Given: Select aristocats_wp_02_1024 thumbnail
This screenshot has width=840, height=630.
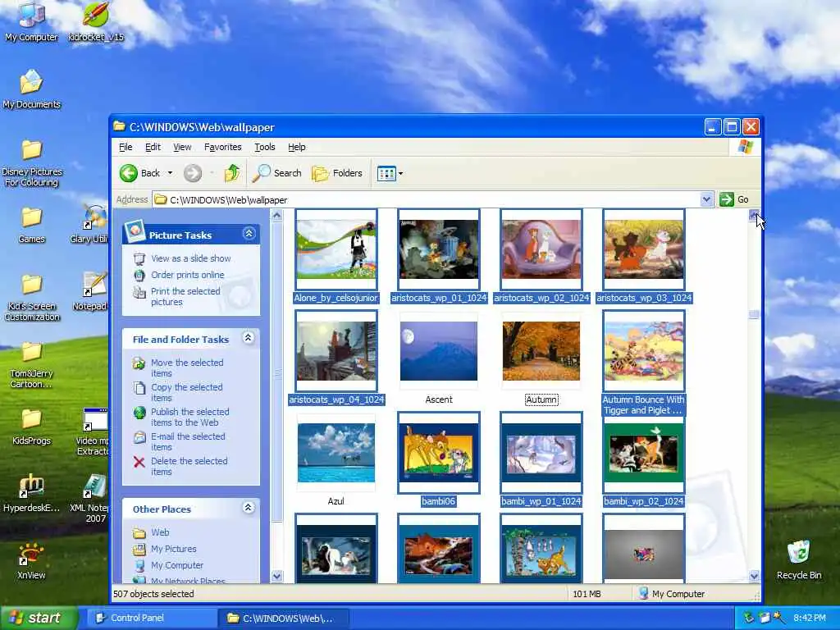Looking at the screenshot, I should click(541, 249).
